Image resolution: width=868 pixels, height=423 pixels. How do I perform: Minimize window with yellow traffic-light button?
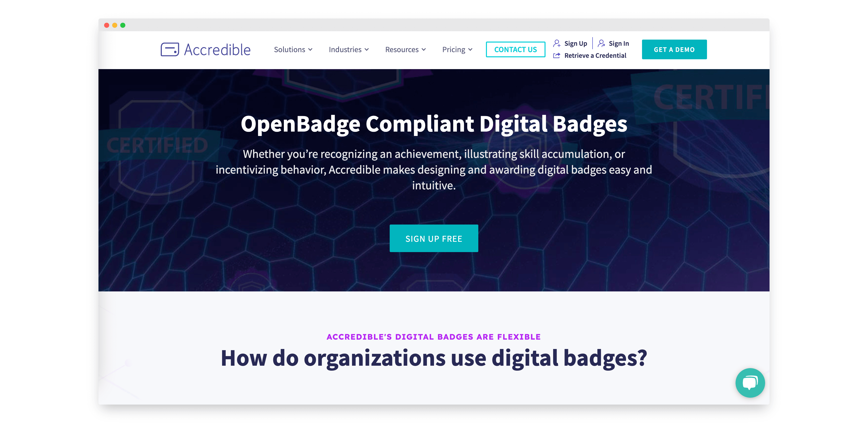[x=114, y=25]
